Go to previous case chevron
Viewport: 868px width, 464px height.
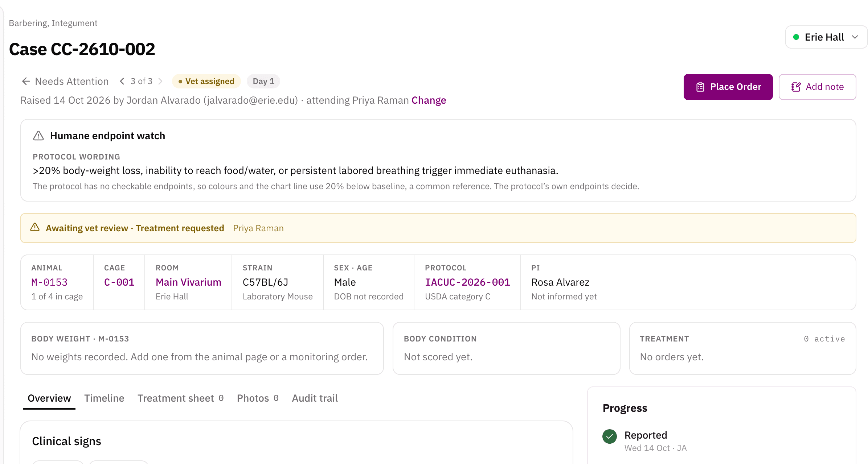(122, 81)
